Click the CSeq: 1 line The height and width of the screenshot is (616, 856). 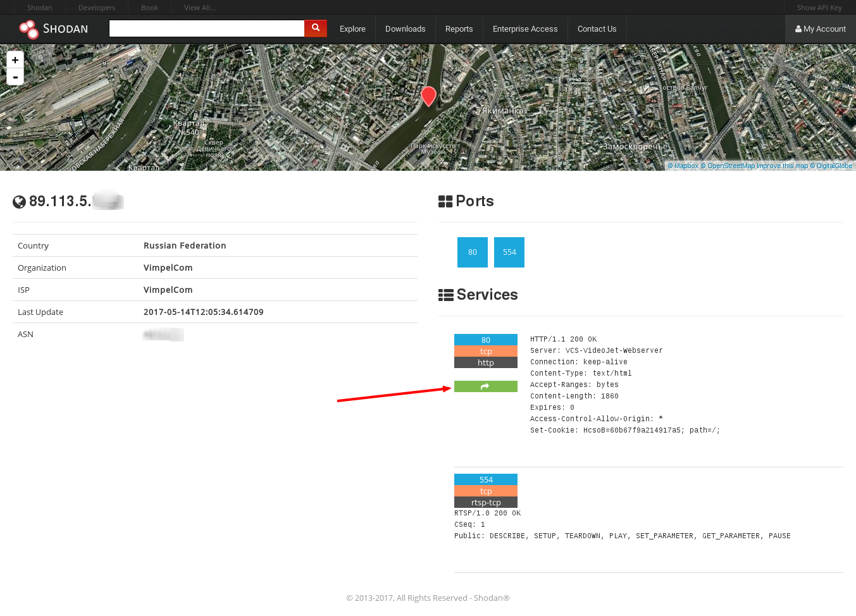pyautogui.click(x=469, y=524)
